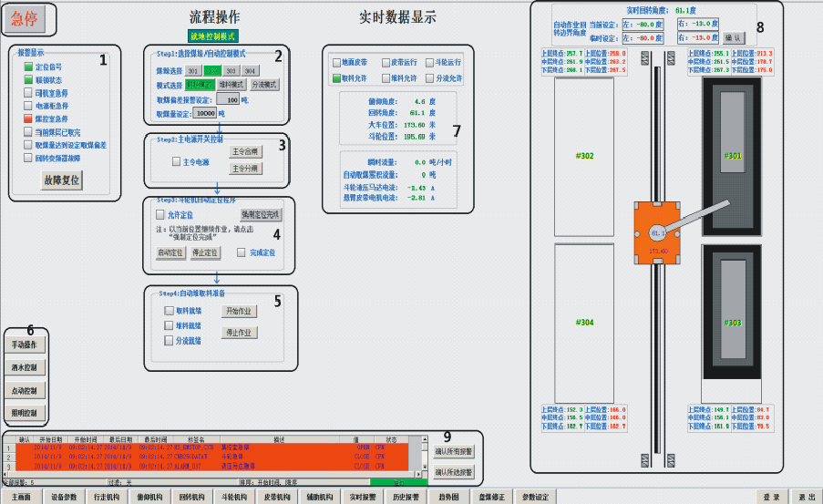Click the green 联锁状态 indicator lamp

(28, 80)
